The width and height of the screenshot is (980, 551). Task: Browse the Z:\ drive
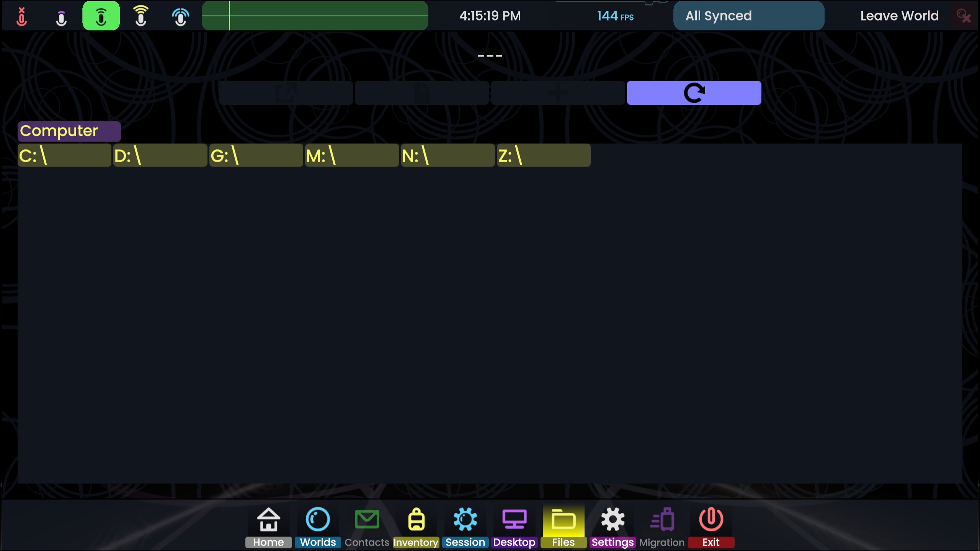543,156
